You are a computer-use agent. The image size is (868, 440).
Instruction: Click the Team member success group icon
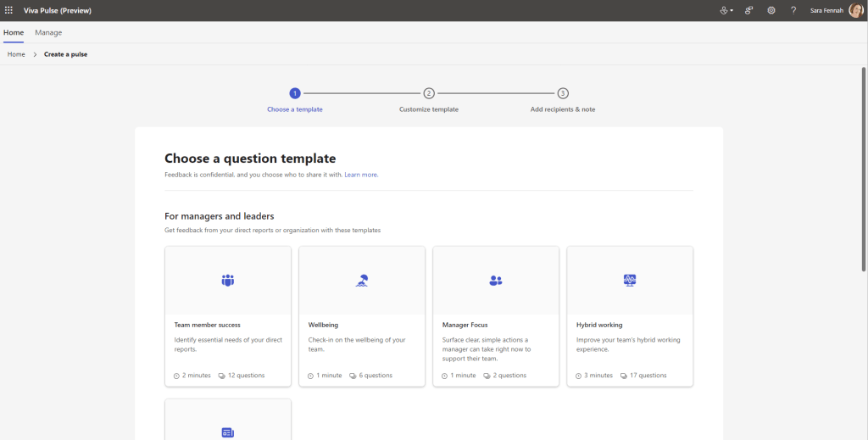click(x=227, y=281)
